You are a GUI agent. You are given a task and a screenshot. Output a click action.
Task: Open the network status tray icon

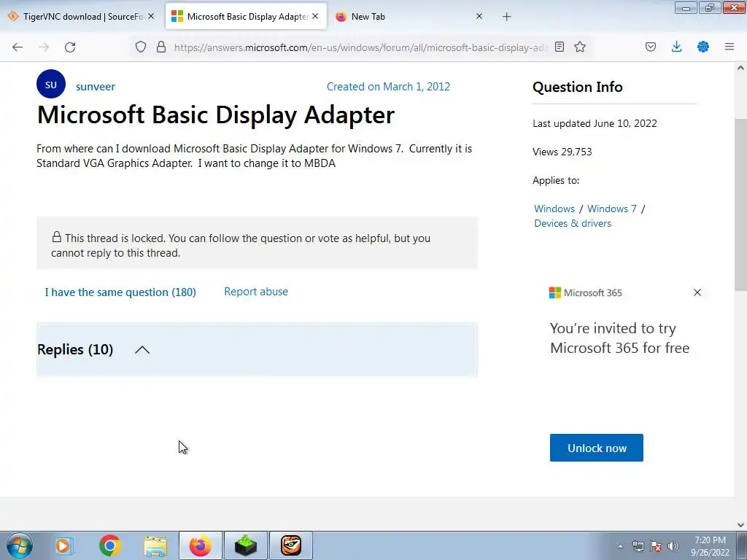638,546
